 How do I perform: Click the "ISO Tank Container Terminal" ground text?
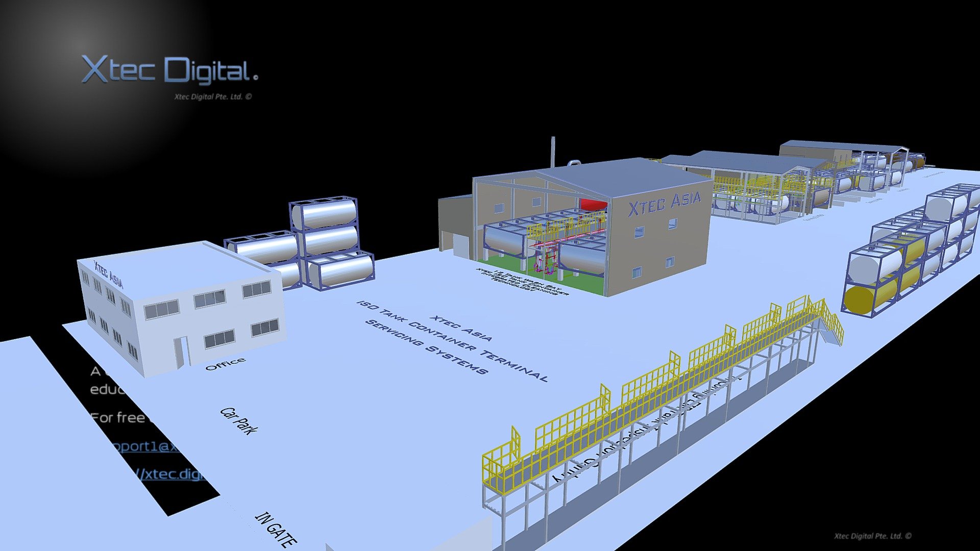[452, 341]
